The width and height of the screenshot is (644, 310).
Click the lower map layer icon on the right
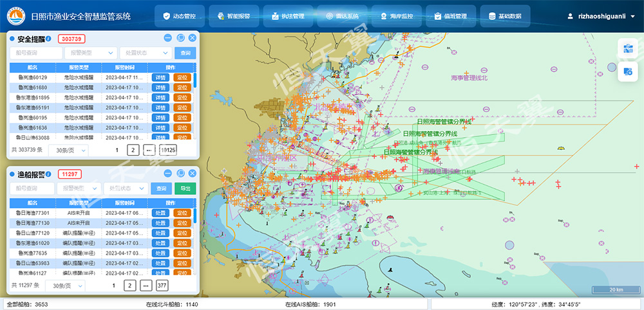pos(628,71)
